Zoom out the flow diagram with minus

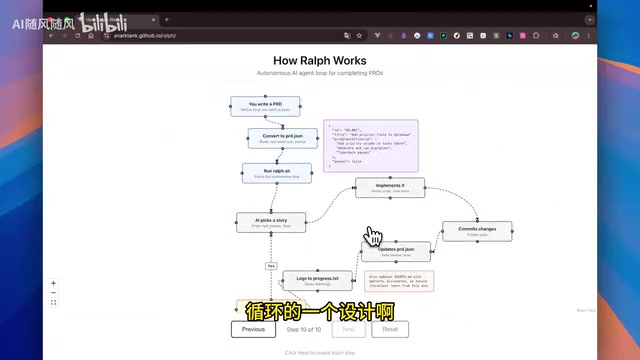53,293
